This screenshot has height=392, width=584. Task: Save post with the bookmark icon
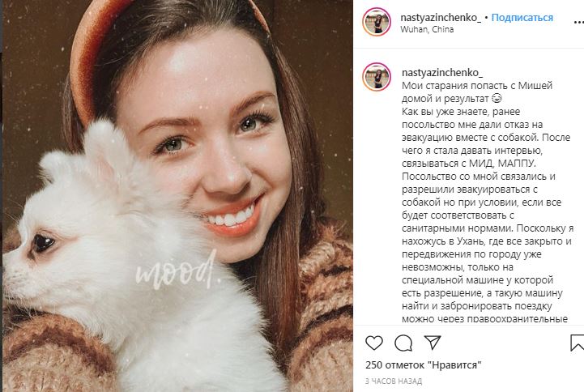(578, 343)
